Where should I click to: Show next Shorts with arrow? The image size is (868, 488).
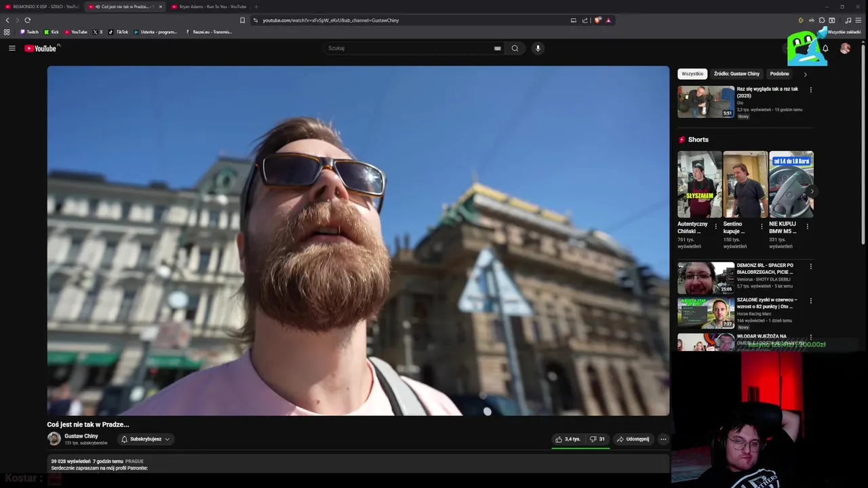click(811, 191)
